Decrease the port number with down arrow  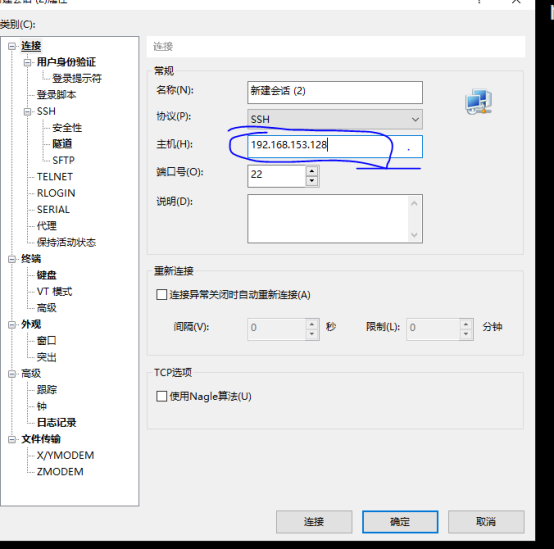tap(312, 181)
